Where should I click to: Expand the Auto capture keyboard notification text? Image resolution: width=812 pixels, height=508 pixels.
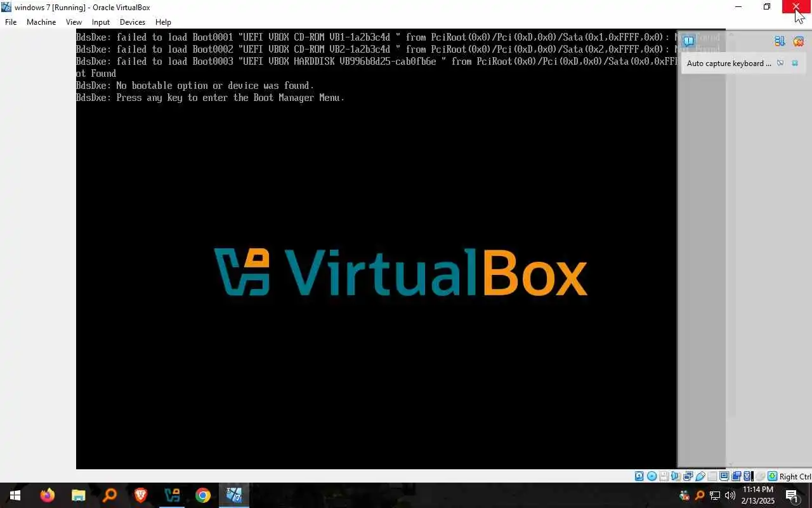[x=729, y=63]
